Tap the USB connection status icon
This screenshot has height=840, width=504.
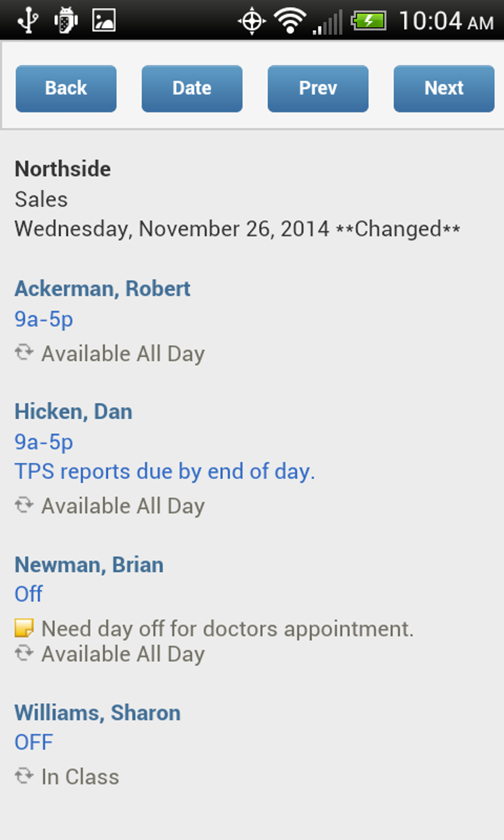pos(28,21)
